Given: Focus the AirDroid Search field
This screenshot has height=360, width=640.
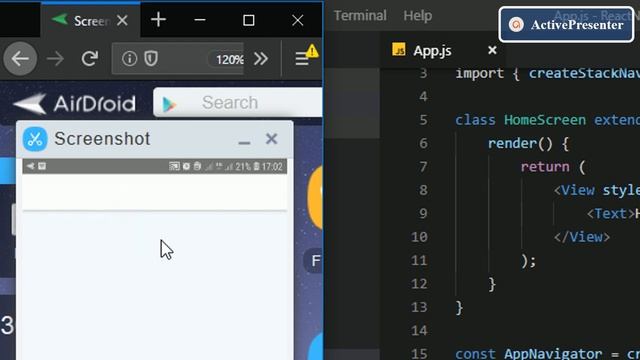Looking at the screenshot, I should pyautogui.click(x=238, y=102).
